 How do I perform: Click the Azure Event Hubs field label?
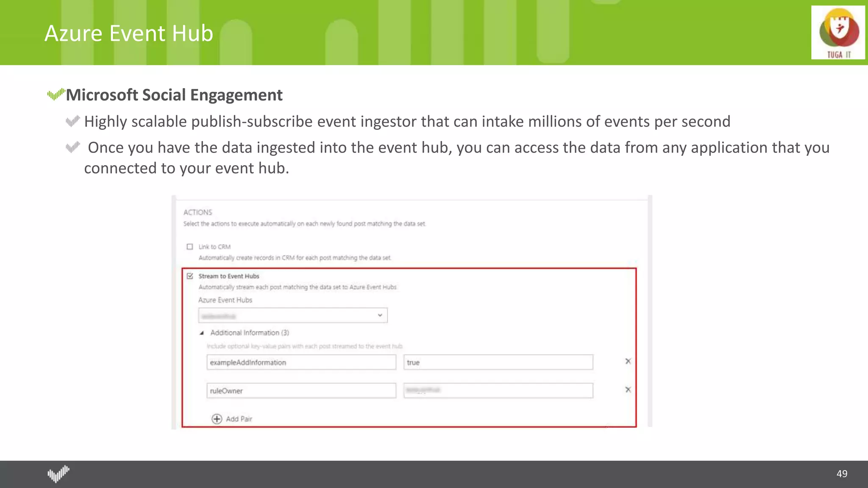pos(225,300)
